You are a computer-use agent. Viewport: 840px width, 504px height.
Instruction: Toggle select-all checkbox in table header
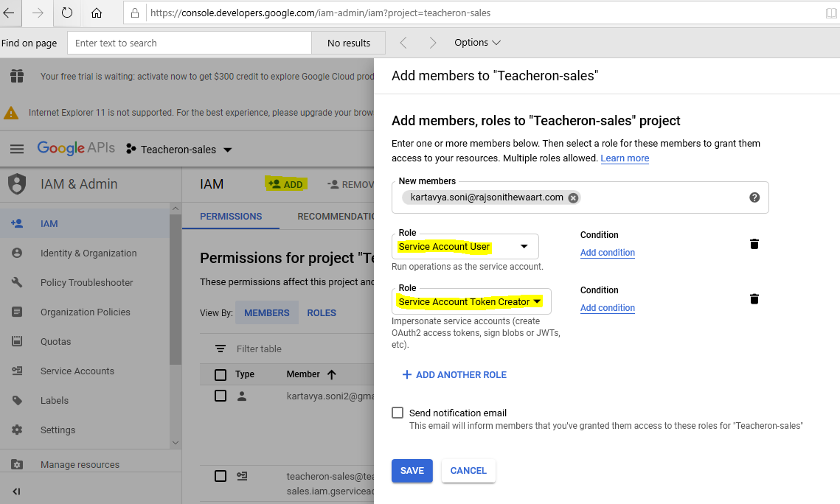click(x=221, y=374)
